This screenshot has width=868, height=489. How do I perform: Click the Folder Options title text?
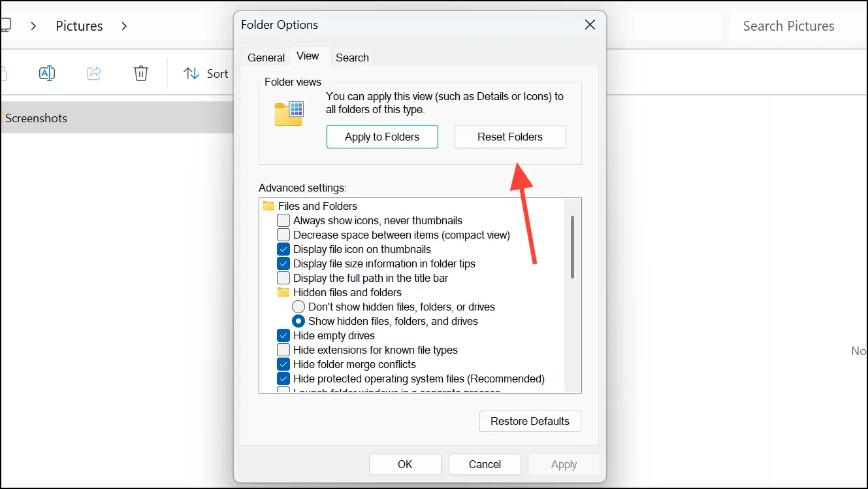[280, 25]
